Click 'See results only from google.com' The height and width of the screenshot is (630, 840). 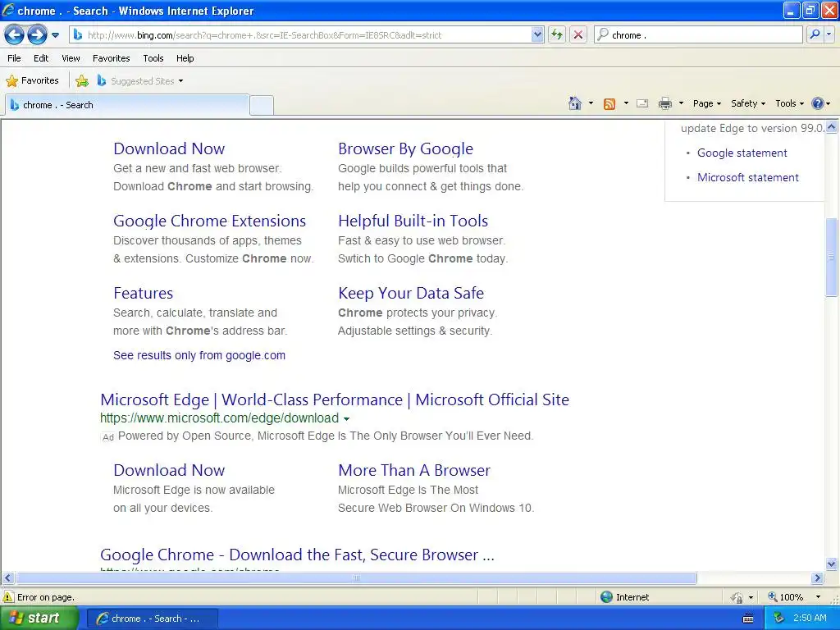pos(199,355)
